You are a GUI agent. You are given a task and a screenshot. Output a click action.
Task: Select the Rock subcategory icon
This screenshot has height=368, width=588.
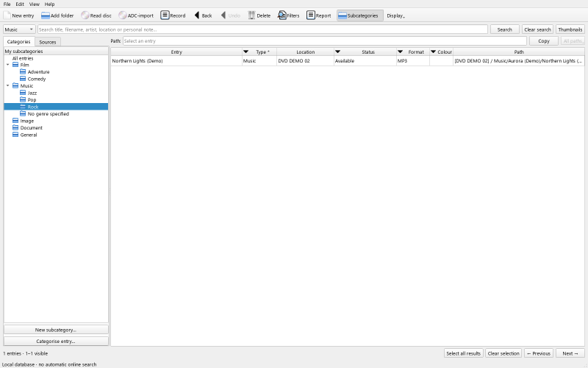click(23, 107)
